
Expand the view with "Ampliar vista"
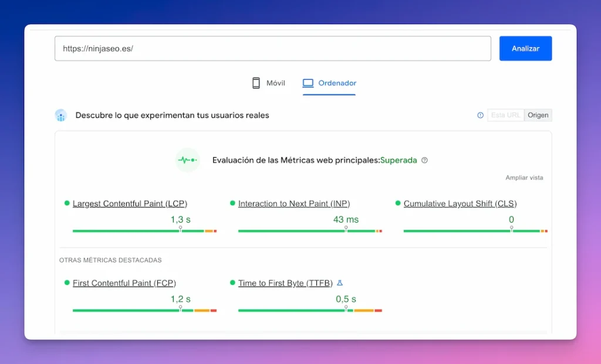[525, 177]
